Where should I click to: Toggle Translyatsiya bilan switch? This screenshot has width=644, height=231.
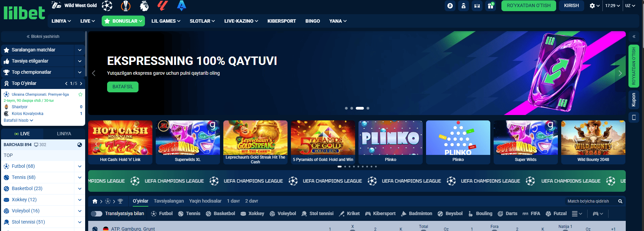[x=97, y=214]
